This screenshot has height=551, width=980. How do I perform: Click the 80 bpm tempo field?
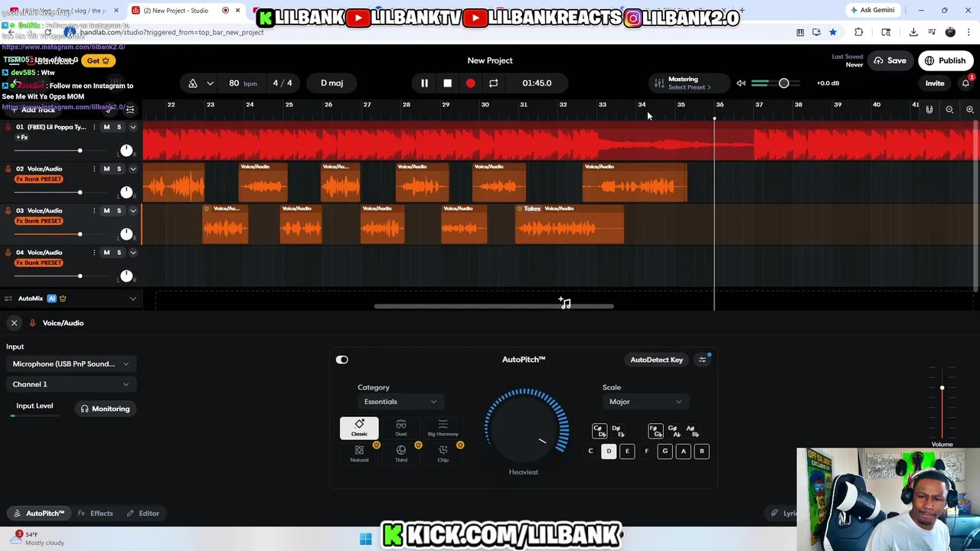click(242, 83)
